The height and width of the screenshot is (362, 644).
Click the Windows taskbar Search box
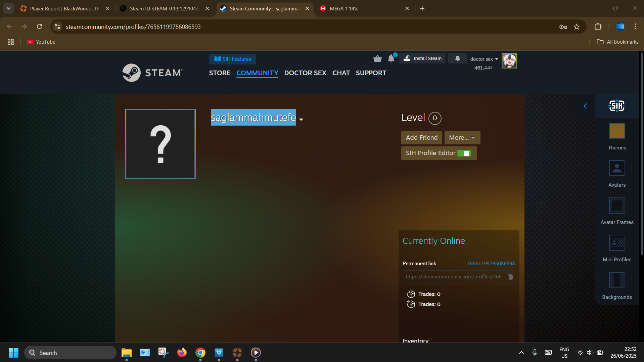point(70,353)
